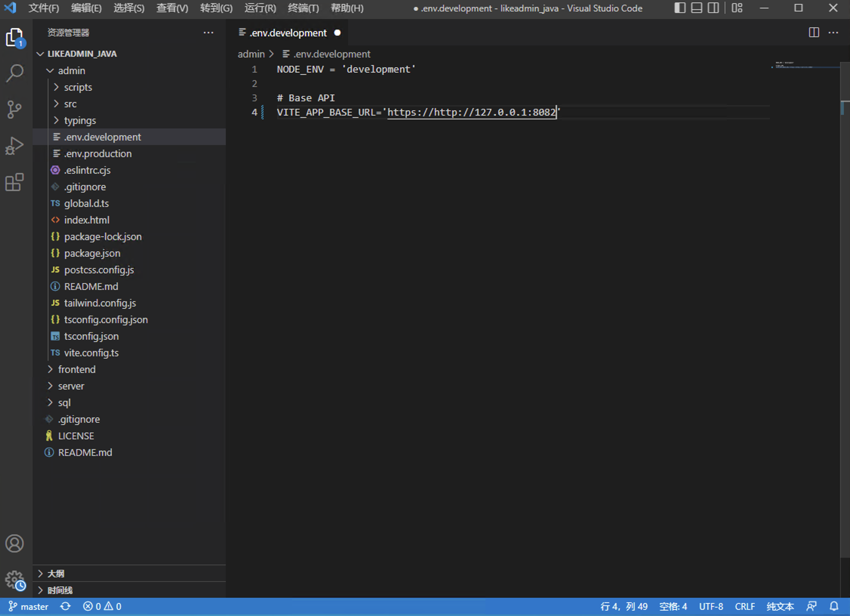
Task: Open the 转到(G) menu
Action: click(x=216, y=8)
